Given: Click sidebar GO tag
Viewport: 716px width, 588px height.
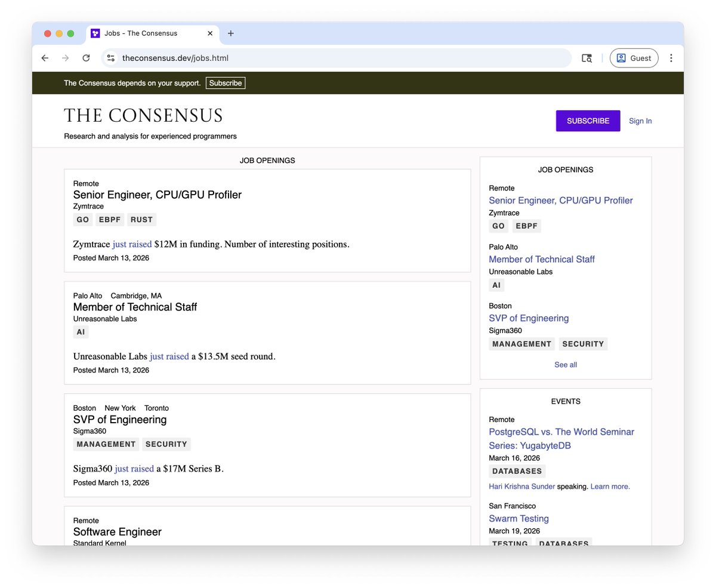Looking at the screenshot, I should tap(499, 226).
